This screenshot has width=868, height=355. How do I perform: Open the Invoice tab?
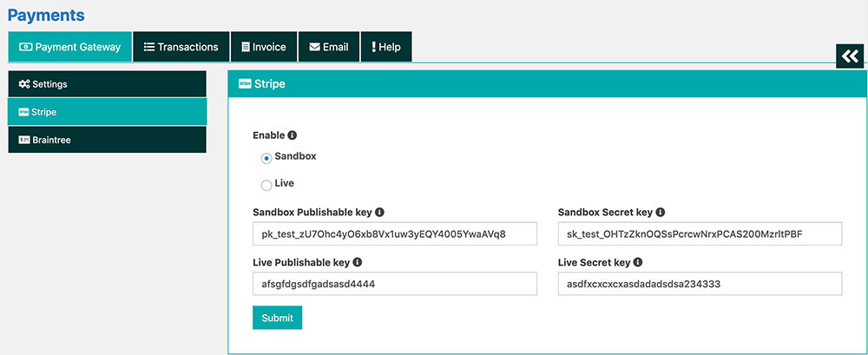click(x=264, y=47)
